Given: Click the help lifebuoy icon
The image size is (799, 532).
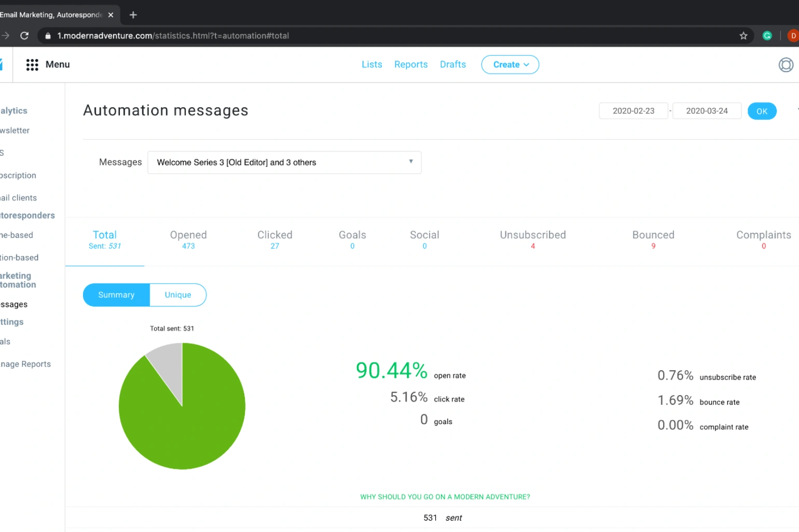Looking at the screenshot, I should click(x=786, y=65).
